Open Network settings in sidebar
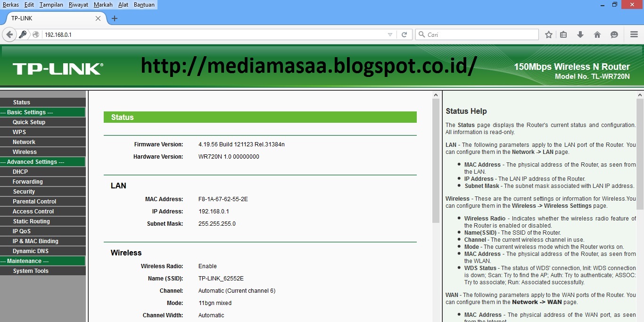Screen dimensions: 644x322 tap(43, 142)
